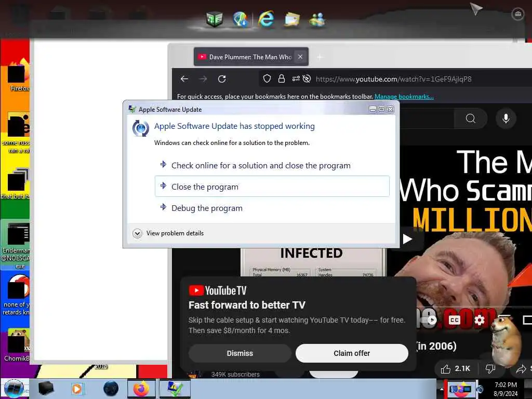Open tracking protection shield icon
The image size is (532, 399).
[x=267, y=79]
